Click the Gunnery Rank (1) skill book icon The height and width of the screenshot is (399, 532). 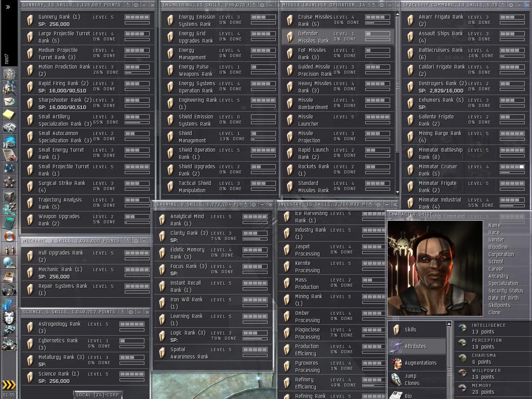(x=30, y=20)
